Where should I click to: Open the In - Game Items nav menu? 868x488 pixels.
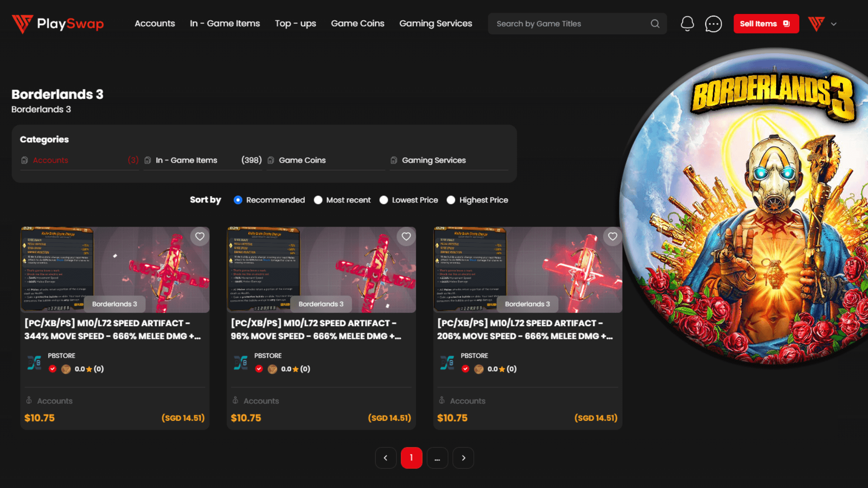click(225, 23)
